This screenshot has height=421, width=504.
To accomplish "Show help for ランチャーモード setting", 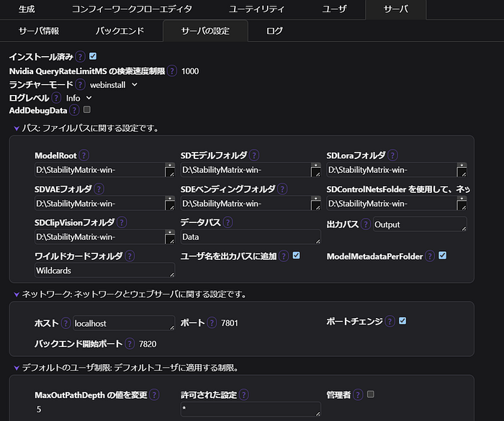I will [80, 85].
